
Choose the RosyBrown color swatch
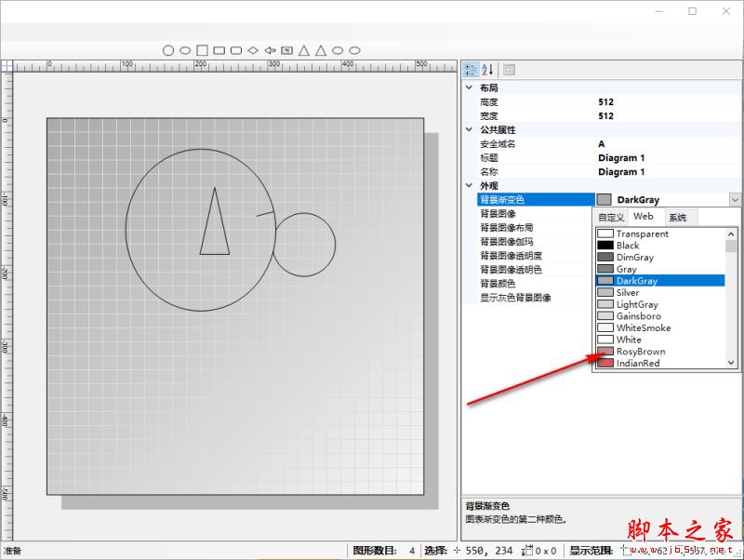pos(605,352)
